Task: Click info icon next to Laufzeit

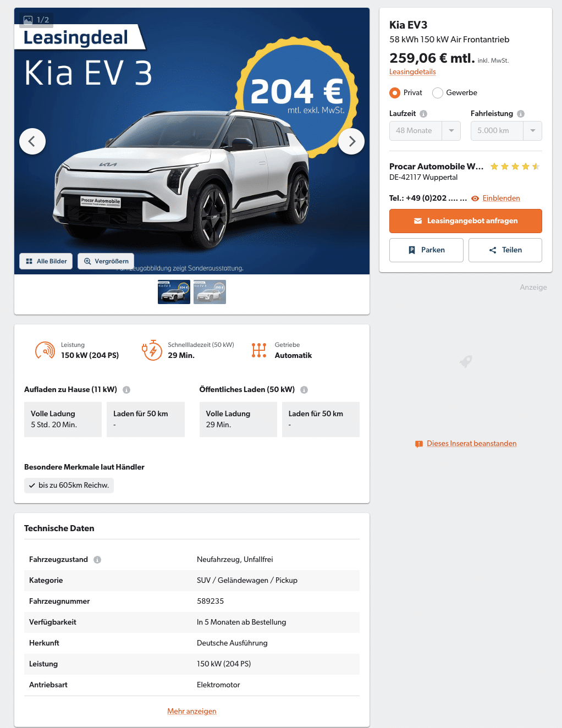Action: point(423,114)
